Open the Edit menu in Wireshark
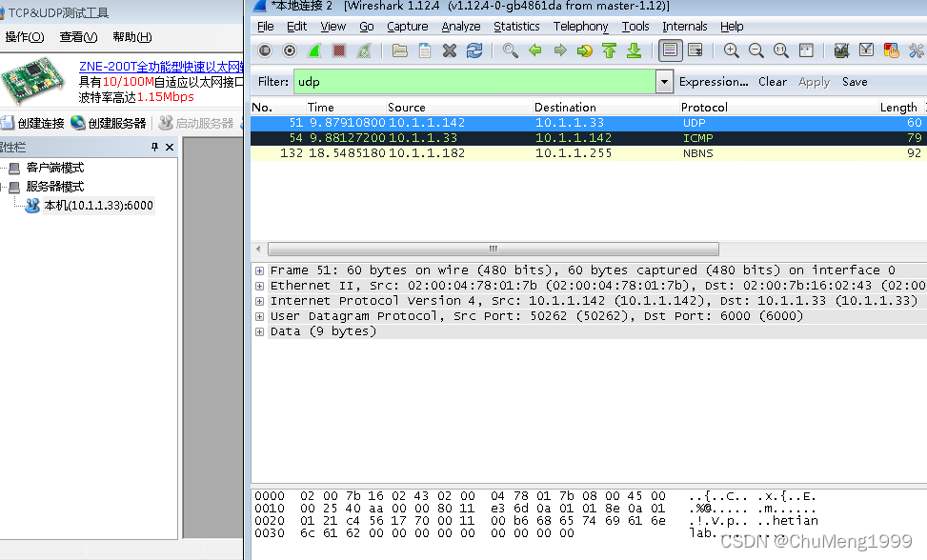This screenshot has width=927, height=560. (x=296, y=27)
